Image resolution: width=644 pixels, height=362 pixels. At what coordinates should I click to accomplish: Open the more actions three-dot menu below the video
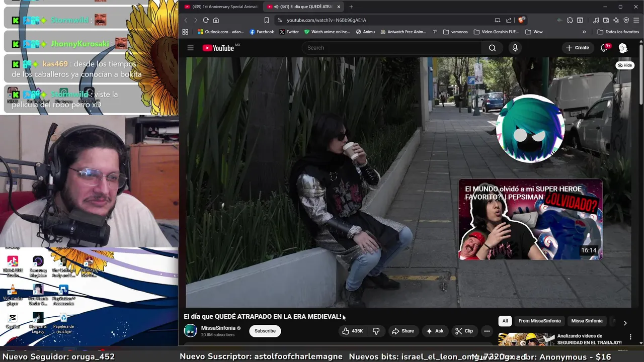487,331
